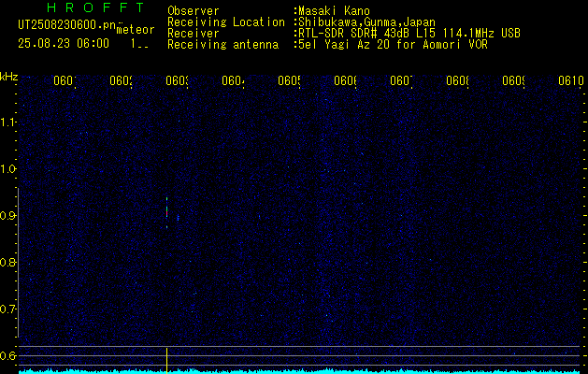Viewport: 588px width, 374px height.
Task: Click the 1.1 kHz frequency tick label
Action: point(7,122)
